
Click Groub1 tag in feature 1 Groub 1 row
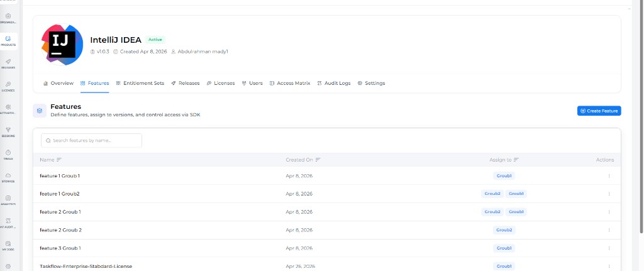pos(504,175)
